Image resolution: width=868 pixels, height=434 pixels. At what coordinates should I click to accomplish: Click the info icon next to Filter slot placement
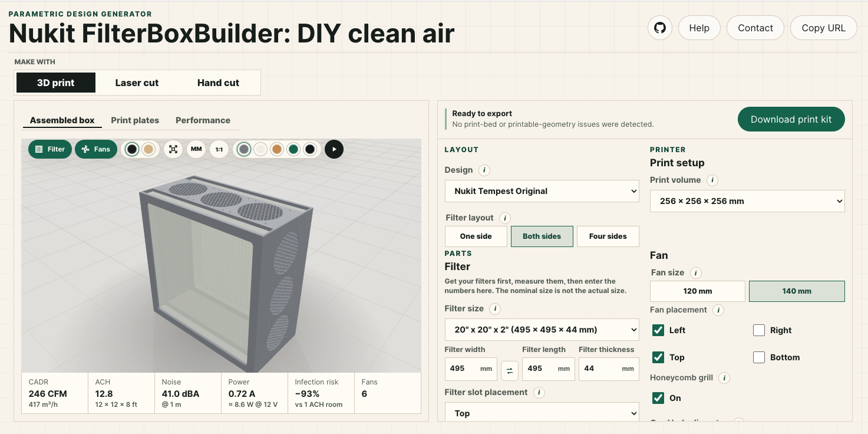pos(538,392)
